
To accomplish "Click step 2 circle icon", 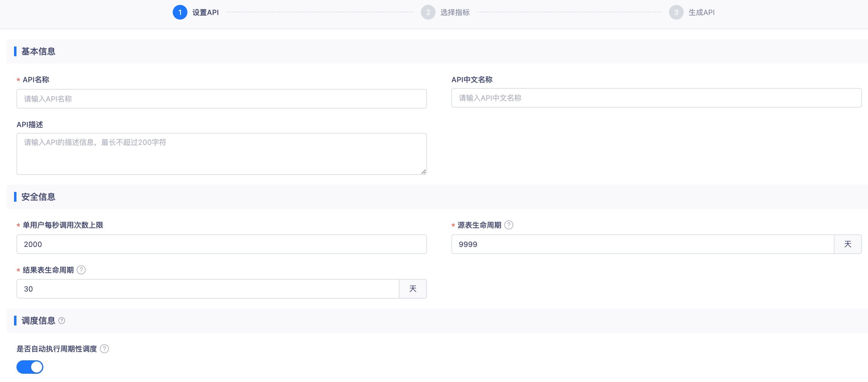I will point(428,12).
